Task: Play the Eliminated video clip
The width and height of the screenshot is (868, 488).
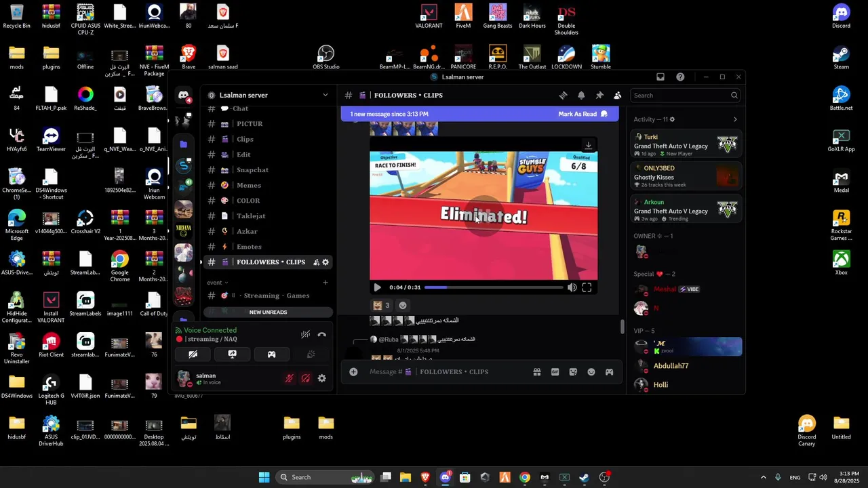Action: (378, 287)
